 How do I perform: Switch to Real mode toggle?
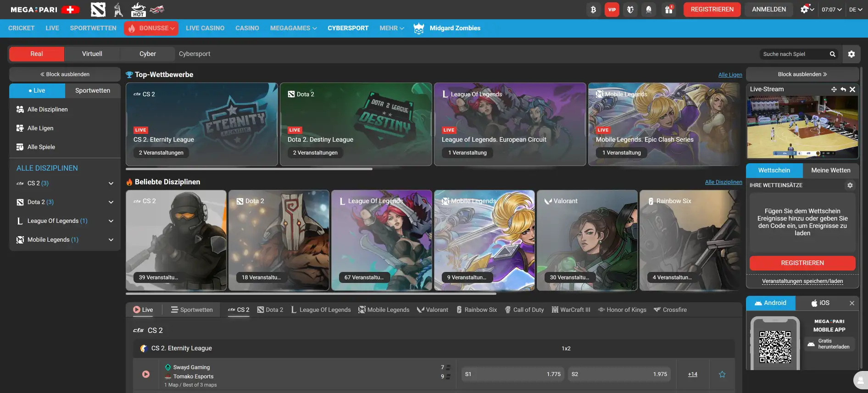(37, 54)
